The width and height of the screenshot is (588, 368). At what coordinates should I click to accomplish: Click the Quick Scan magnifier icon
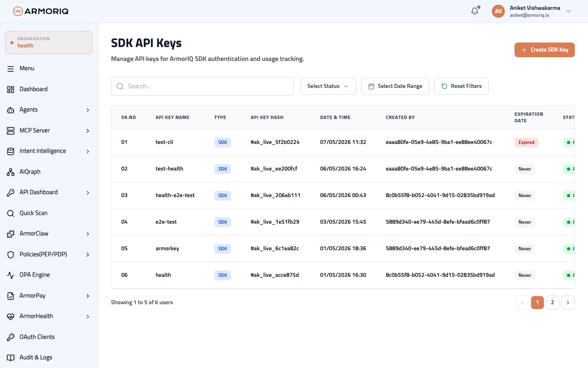(11, 213)
